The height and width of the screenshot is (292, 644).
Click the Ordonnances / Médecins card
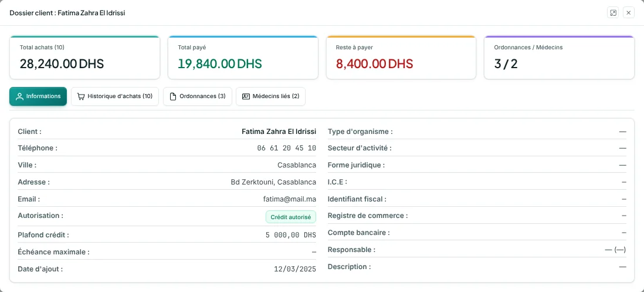[x=560, y=57]
